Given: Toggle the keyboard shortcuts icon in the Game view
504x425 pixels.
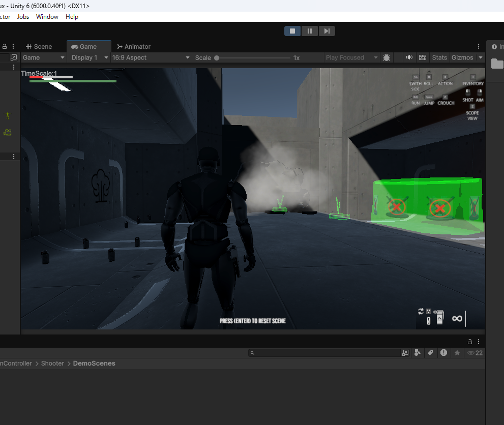Looking at the screenshot, I should click(x=422, y=57).
